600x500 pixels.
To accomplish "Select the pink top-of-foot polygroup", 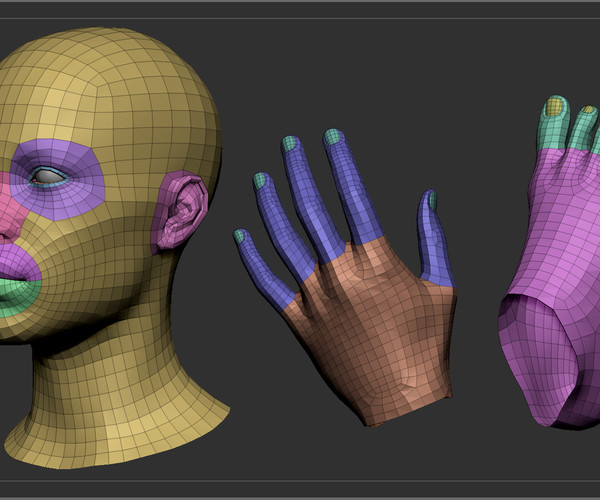I will [x=562, y=230].
